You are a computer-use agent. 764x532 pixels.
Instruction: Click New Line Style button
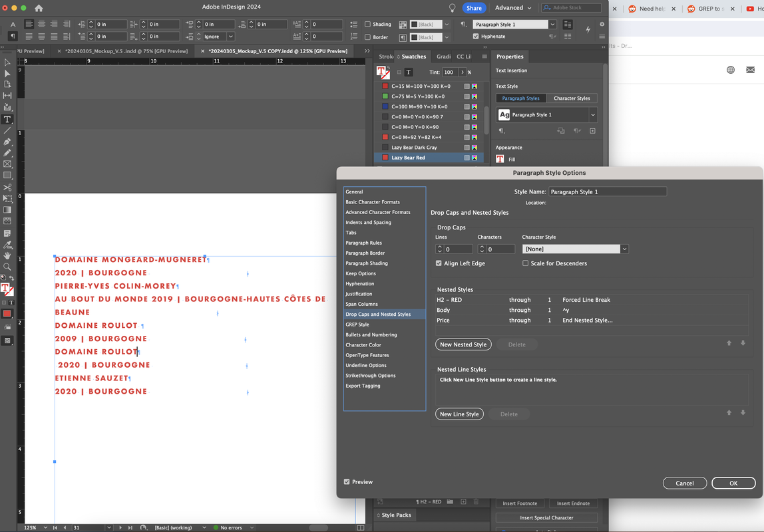coord(459,414)
